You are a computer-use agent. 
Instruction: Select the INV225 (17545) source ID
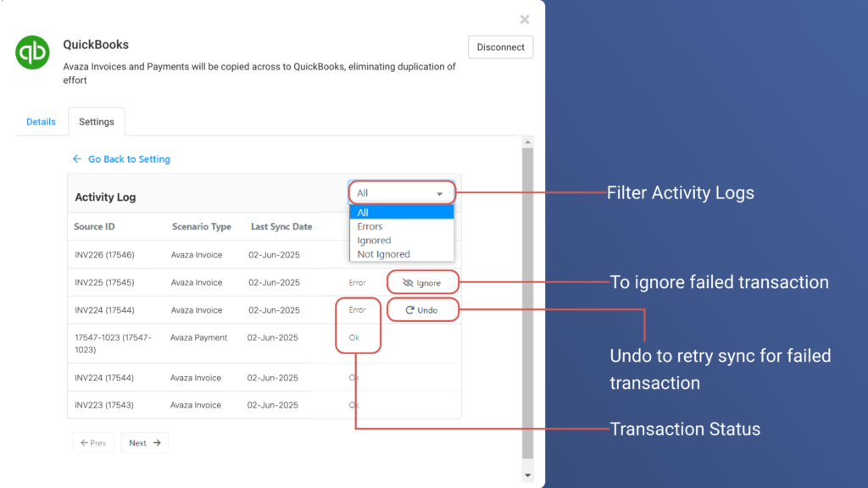click(x=104, y=283)
